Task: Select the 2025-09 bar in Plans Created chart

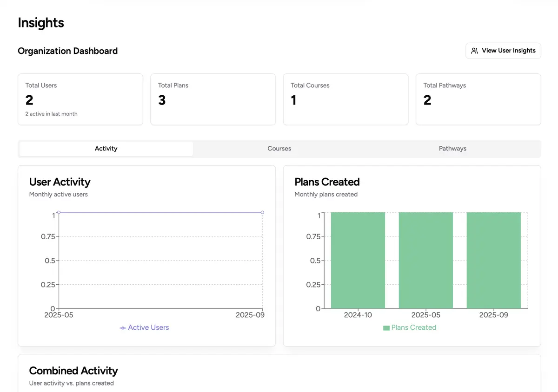Action: [493, 260]
